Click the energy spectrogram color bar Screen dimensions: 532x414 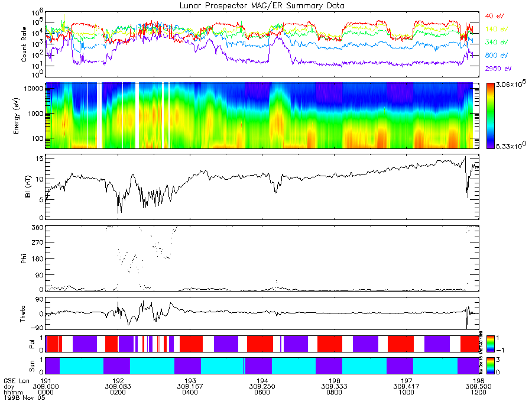point(490,116)
